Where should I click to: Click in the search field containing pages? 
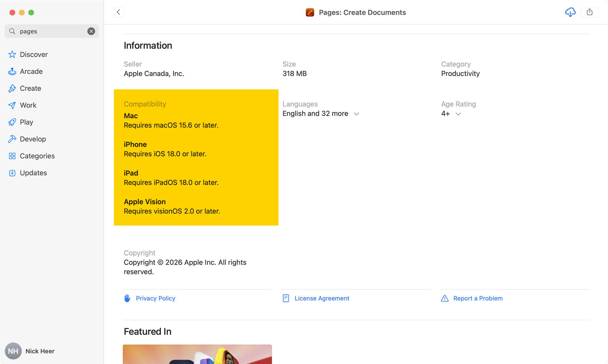point(50,31)
